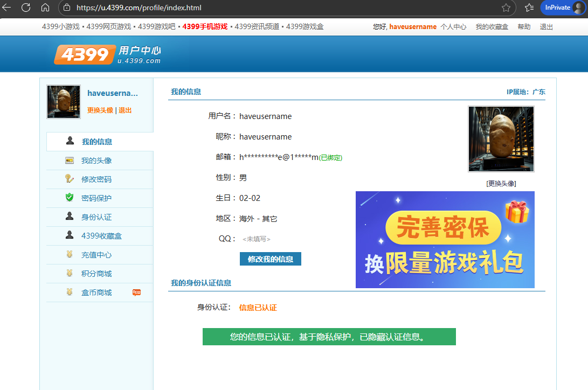Click the 退出 link in top bar
Screen dimensions: 588x390
546,27
